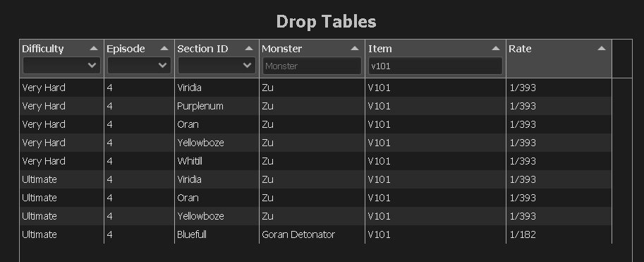Open the Section ID filter dropdown
Viewport: 644px width, 262px height.
[x=217, y=66]
